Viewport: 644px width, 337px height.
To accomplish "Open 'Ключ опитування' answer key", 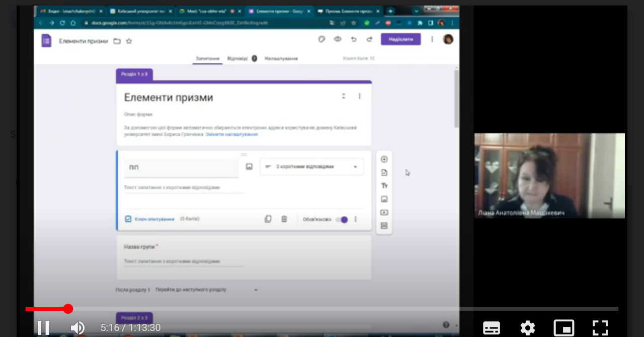I will click(x=150, y=219).
